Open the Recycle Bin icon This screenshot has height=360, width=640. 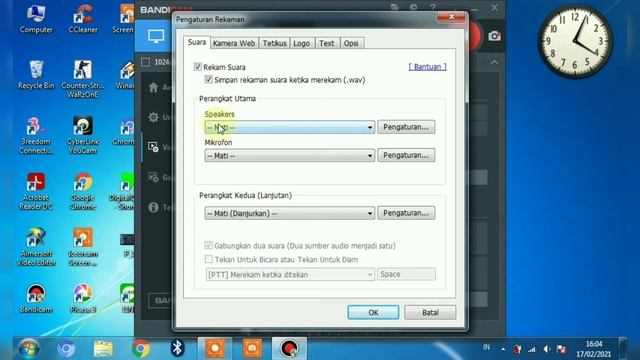(x=36, y=75)
